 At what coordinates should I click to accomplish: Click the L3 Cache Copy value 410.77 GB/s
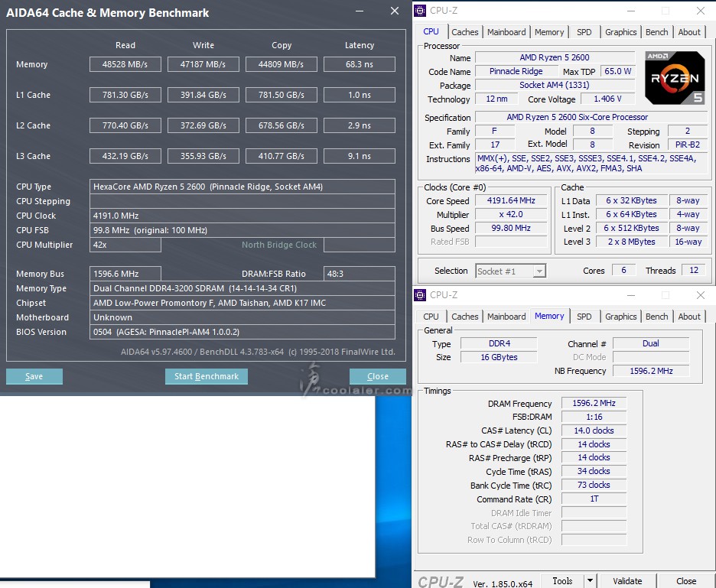[282, 156]
